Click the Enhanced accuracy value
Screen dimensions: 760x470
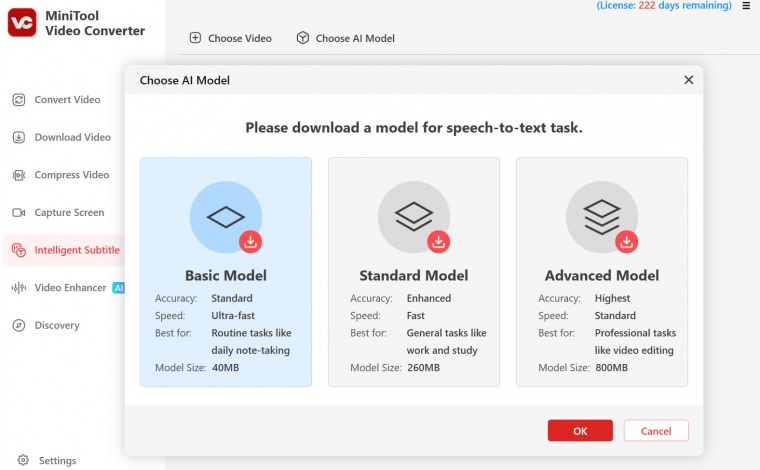tap(429, 298)
